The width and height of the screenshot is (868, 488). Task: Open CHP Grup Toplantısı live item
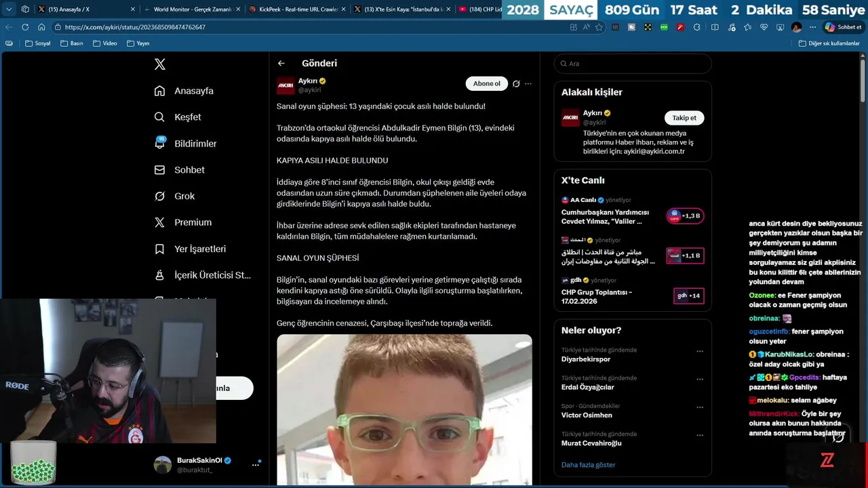[632, 291]
